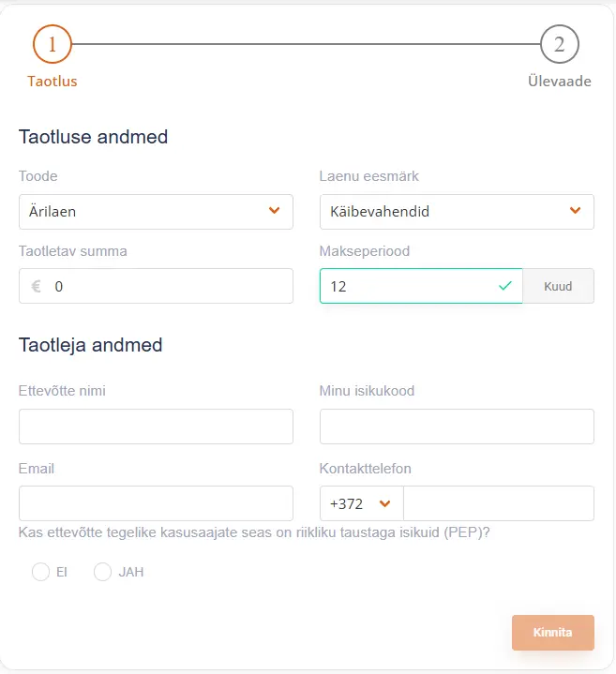Click the Kuud unit label button

[x=558, y=286]
